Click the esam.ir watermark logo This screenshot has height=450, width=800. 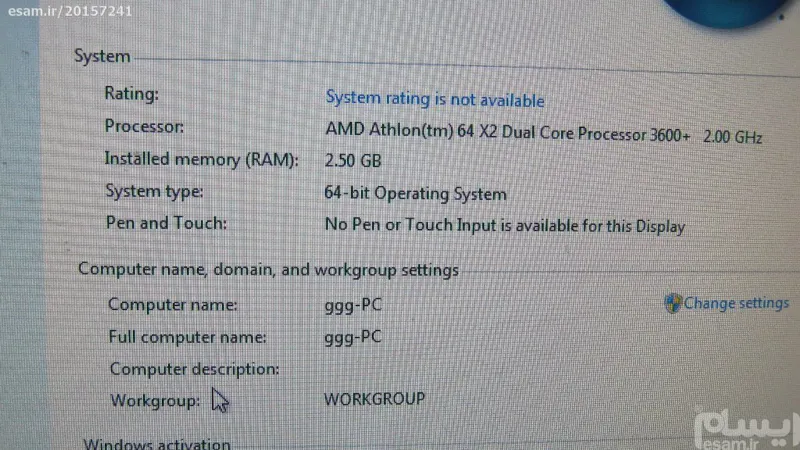pos(745,428)
